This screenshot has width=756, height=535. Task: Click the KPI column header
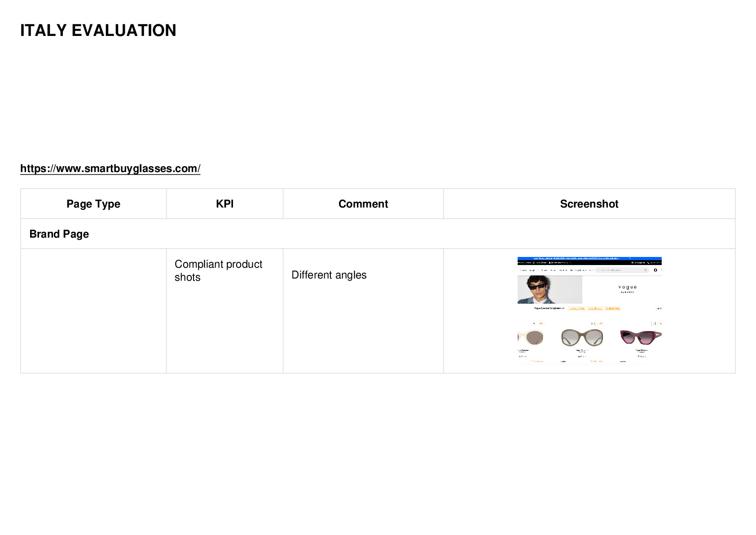224,204
